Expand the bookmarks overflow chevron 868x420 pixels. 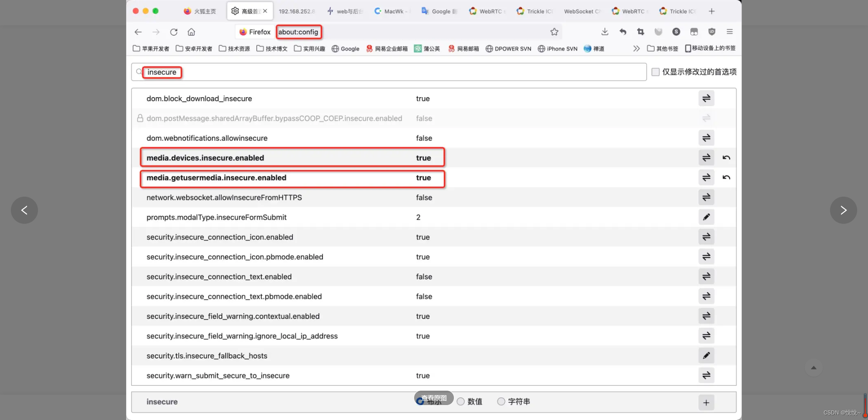click(636, 48)
